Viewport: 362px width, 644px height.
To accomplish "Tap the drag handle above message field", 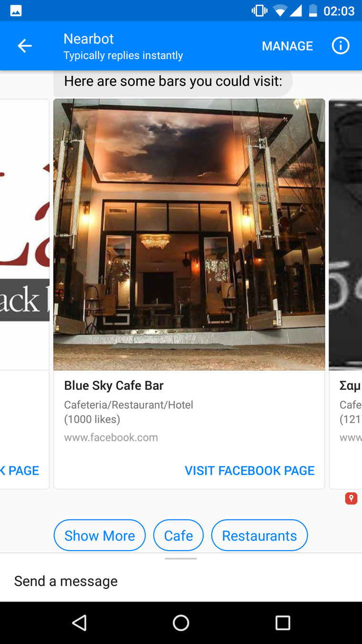I will pos(181,558).
